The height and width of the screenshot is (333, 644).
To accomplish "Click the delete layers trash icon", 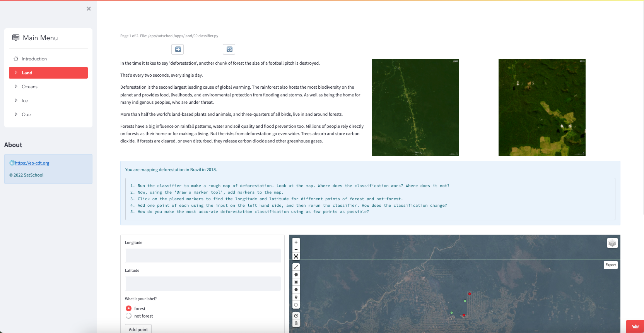I will [x=296, y=323].
